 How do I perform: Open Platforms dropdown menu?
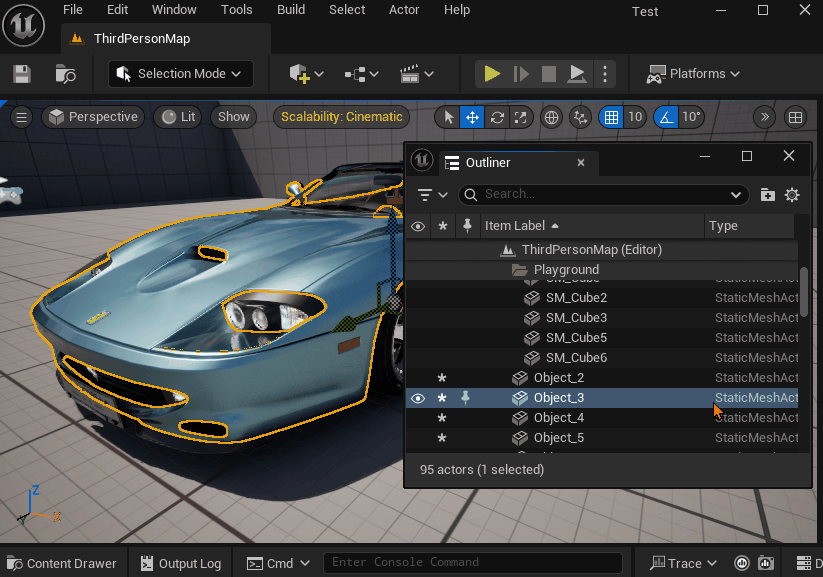[693, 74]
